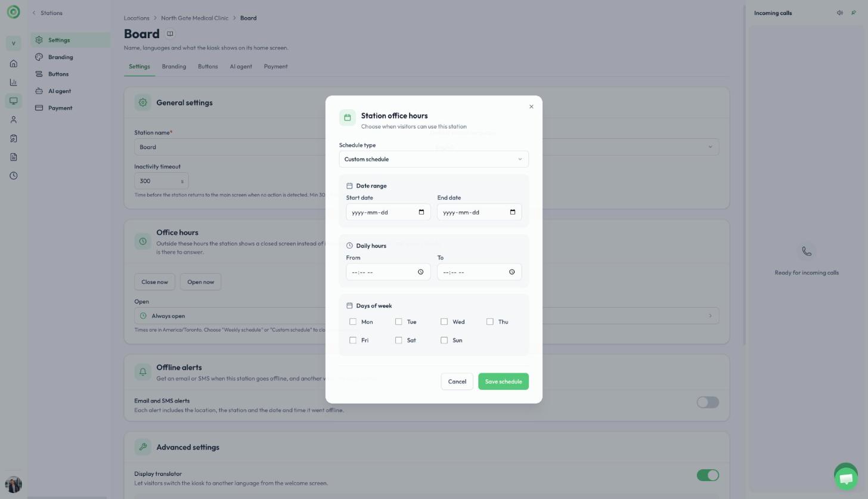Click the user avatar photo at bottom-left
This screenshot has width=868, height=499.
pos(13,485)
